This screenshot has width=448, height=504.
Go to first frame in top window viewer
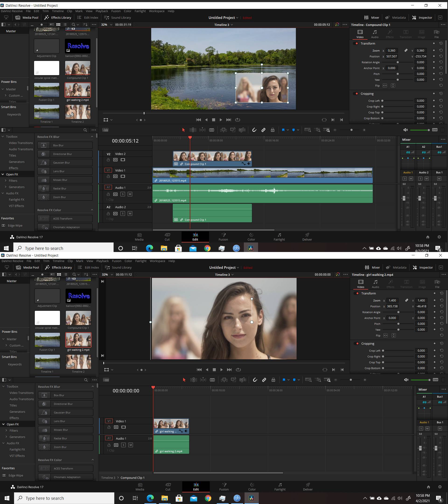click(198, 120)
